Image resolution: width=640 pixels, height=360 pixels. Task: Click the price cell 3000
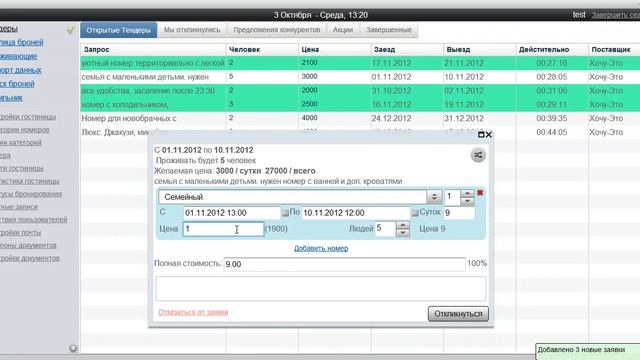[309, 76]
